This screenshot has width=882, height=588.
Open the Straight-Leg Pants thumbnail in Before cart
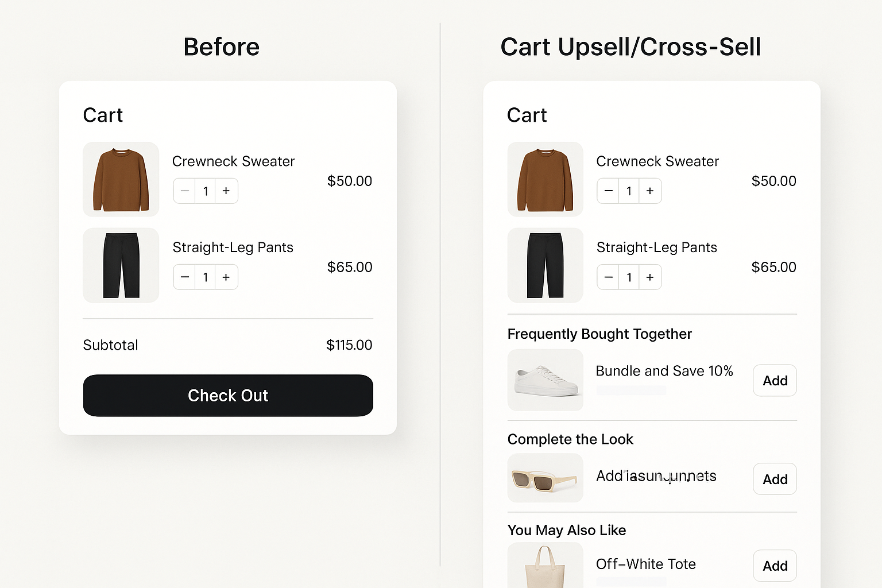coord(121,265)
